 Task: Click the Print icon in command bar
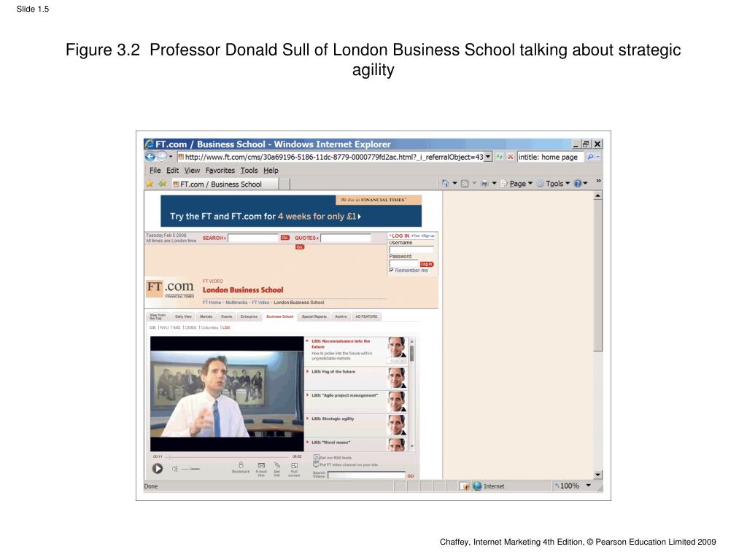[484, 183]
